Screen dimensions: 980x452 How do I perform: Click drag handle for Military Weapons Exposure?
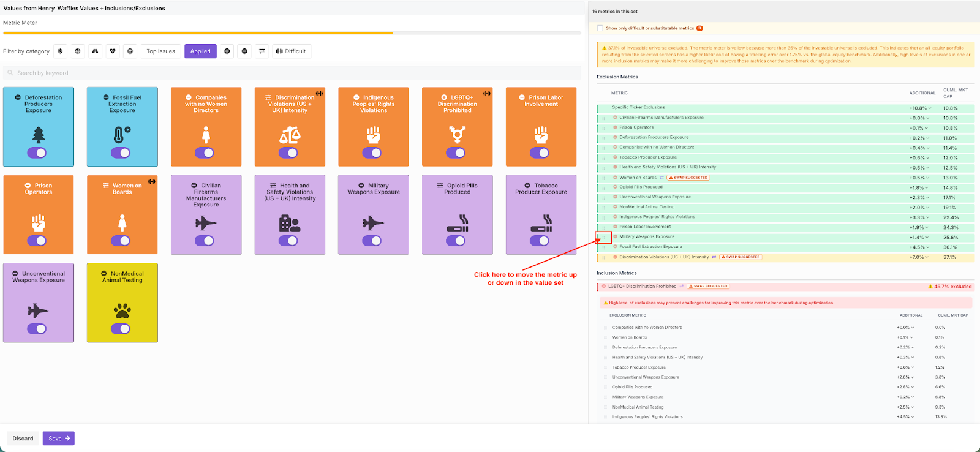(603, 238)
